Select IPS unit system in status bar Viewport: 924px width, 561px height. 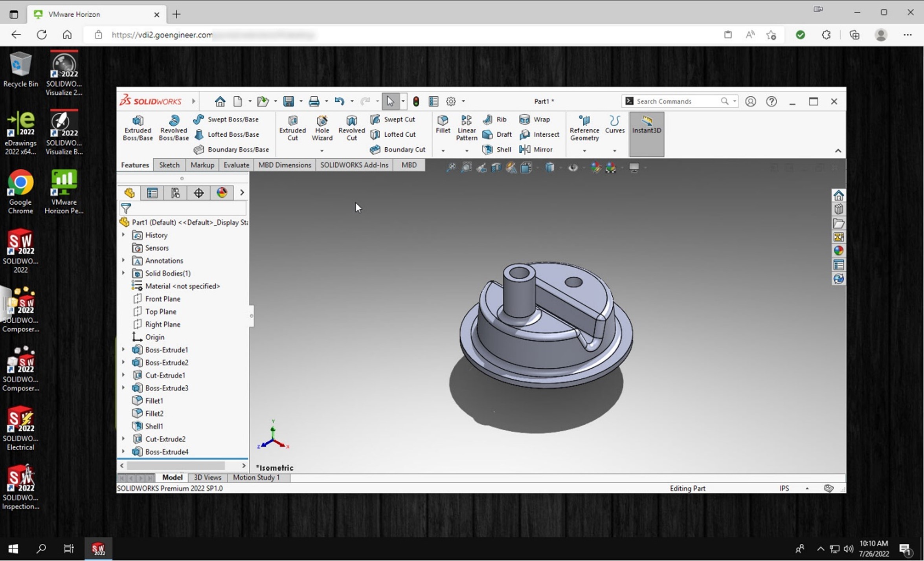point(784,488)
